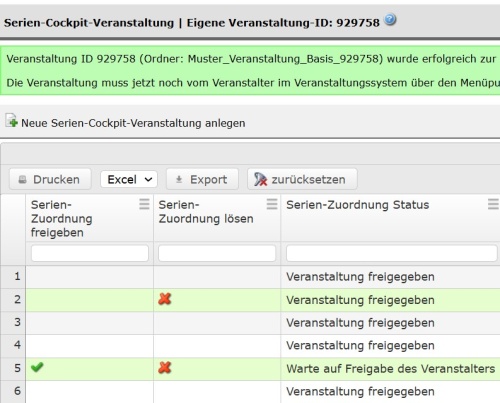500x403 pixels.
Task: Open Serien-Zuordnung lösen column menu
Action: [x=272, y=204]
